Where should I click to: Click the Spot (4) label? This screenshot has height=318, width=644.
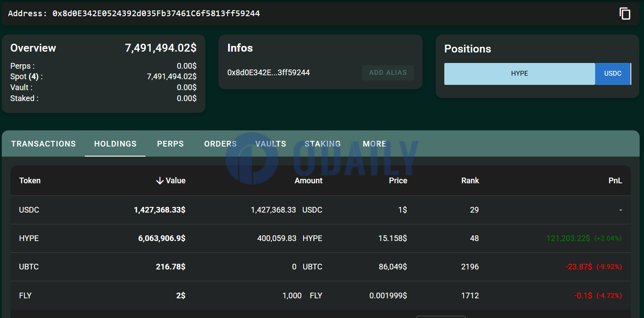pos(27,77)
